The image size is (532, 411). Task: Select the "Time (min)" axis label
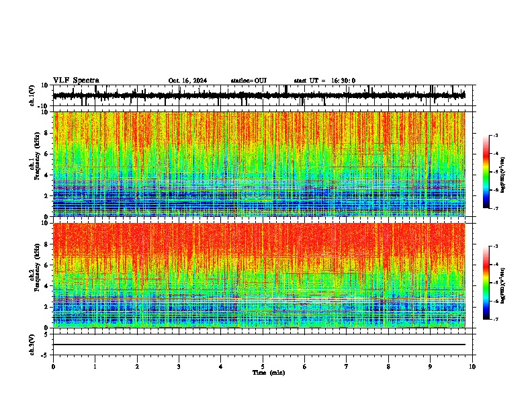[x=269, y=373]
